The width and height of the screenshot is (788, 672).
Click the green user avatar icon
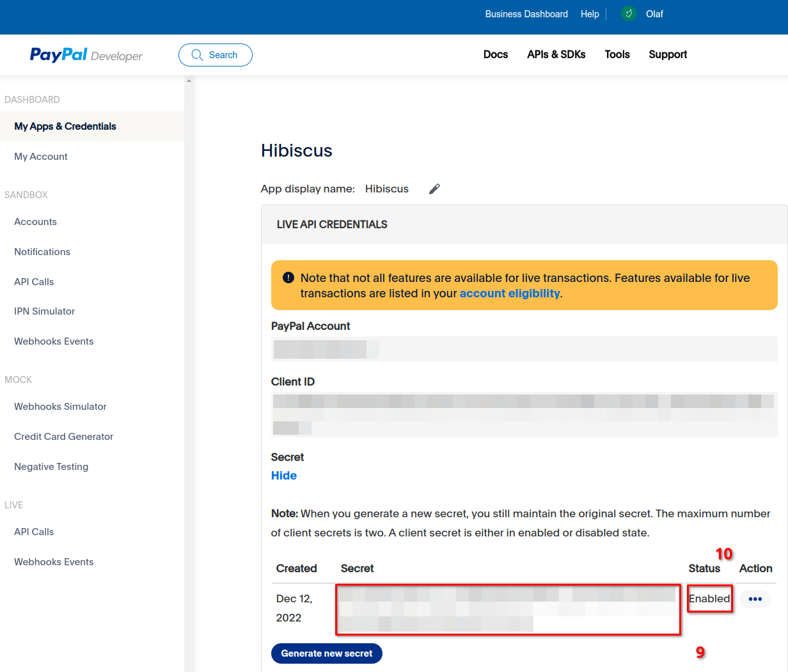click(629, 13)
